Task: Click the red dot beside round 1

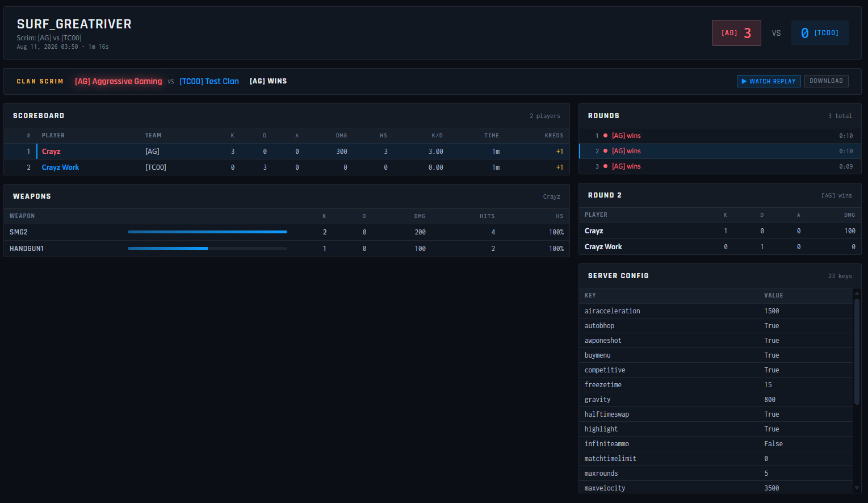Action: tap(606, 136)
